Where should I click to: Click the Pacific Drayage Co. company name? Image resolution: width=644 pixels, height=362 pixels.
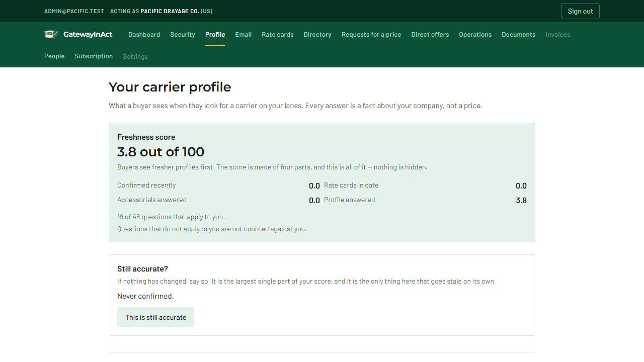point(170,11)
